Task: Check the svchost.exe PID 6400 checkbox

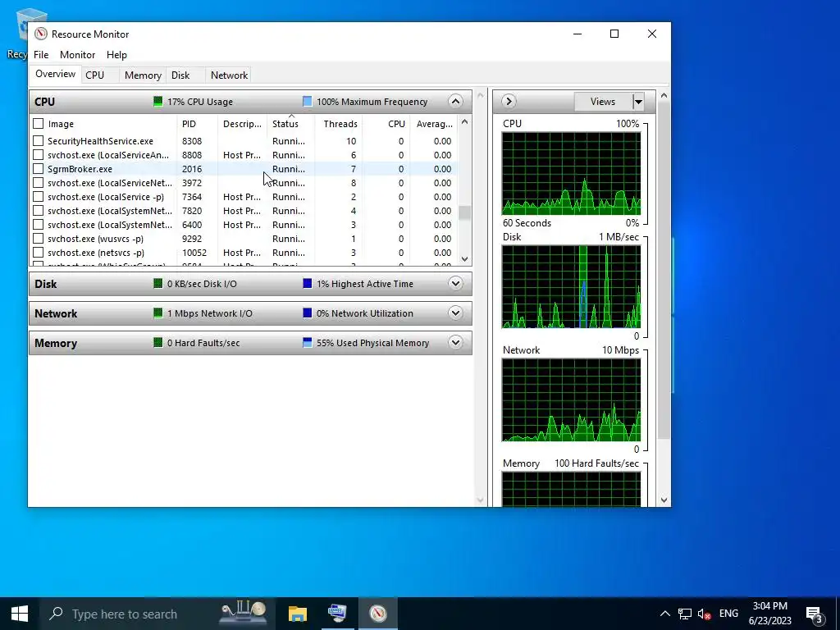Action: click(38, 225)
